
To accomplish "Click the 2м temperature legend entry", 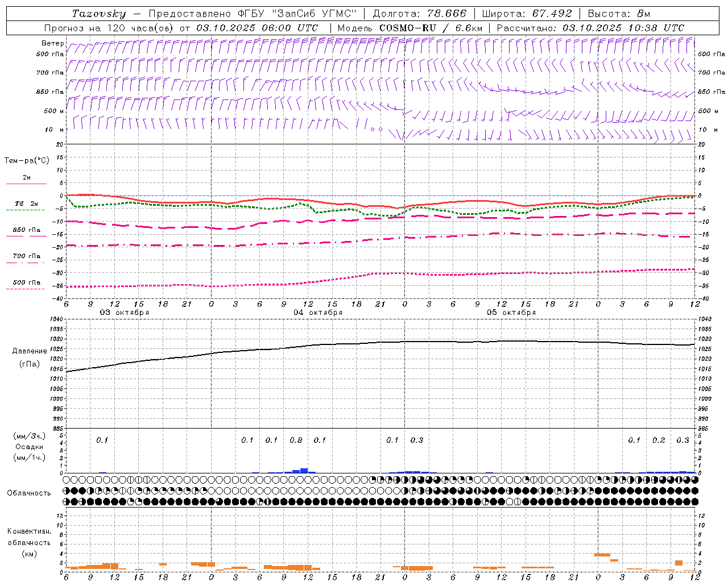I will [x=27, y=177].
